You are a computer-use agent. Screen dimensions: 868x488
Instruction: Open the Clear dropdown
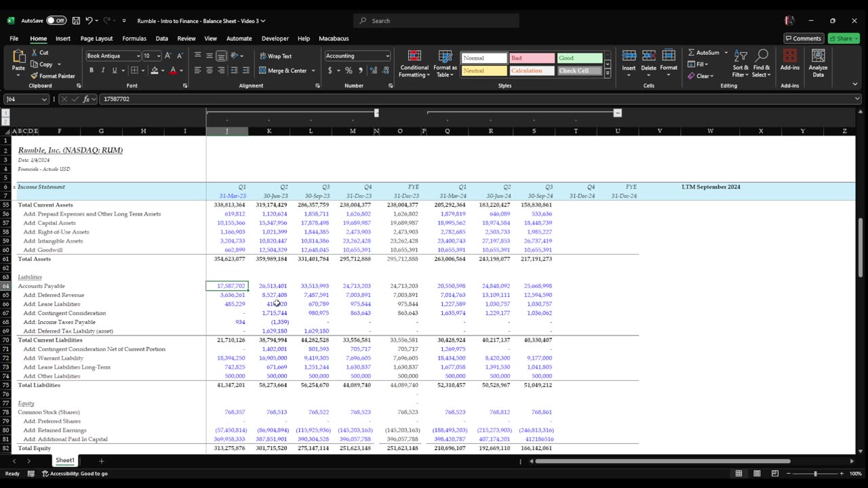(702, 76)
